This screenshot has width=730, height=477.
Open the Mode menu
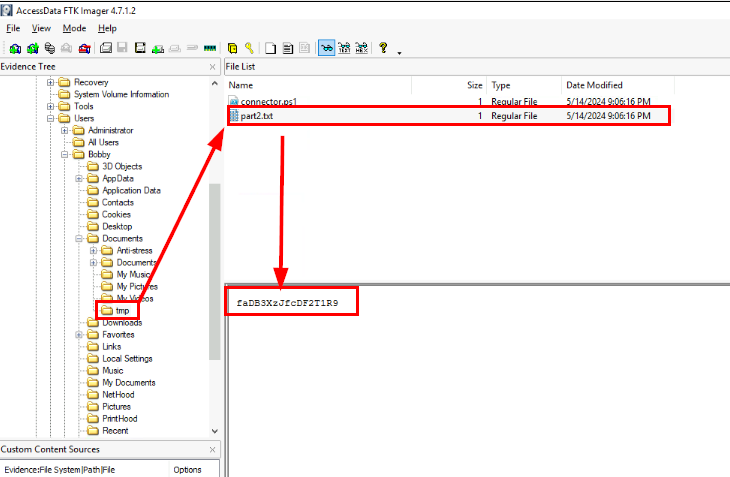click(74, 28)
